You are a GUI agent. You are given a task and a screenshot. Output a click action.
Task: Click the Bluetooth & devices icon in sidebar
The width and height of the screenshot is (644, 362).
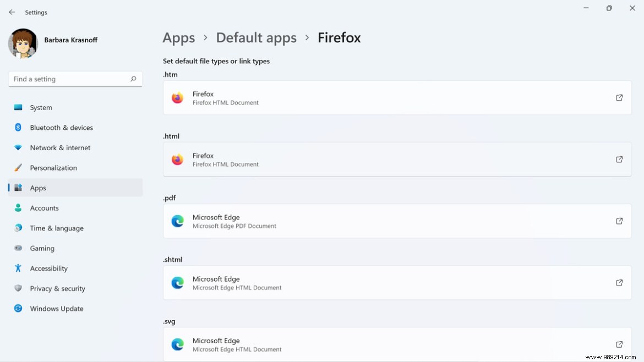(x=18, y=127)
